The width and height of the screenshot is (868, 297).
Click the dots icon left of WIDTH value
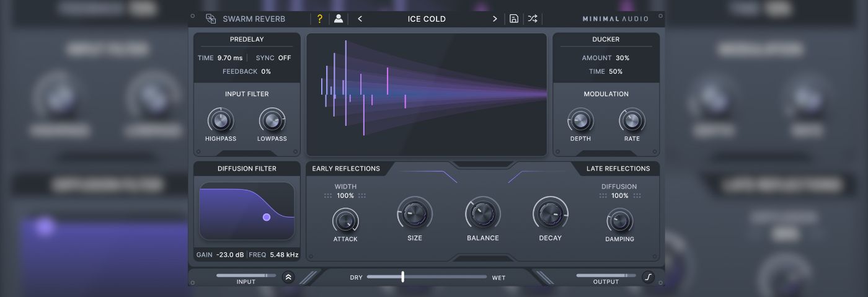(328, 196)
